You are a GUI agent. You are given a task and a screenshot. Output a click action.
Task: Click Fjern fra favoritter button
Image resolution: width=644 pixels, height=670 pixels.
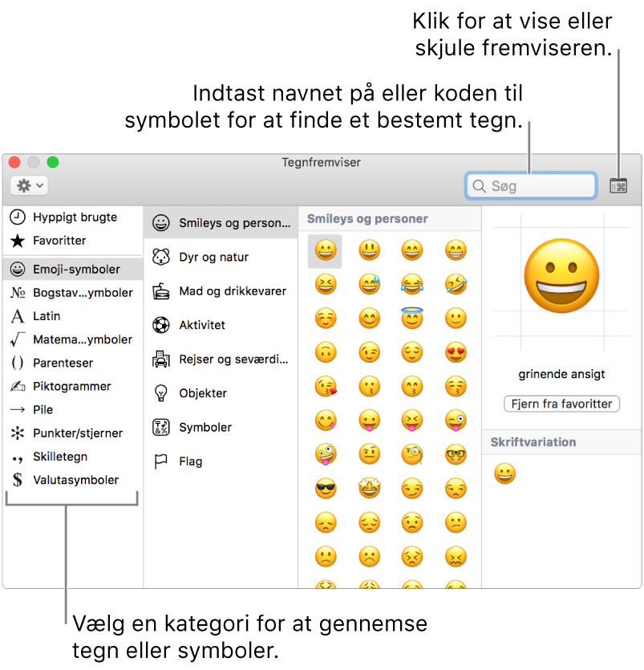coord(561,404)
